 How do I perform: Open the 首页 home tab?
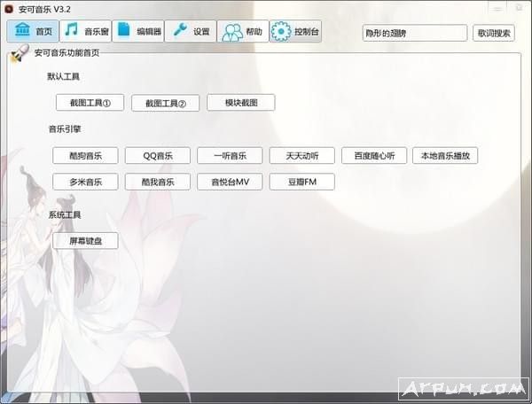click(32, 32)
